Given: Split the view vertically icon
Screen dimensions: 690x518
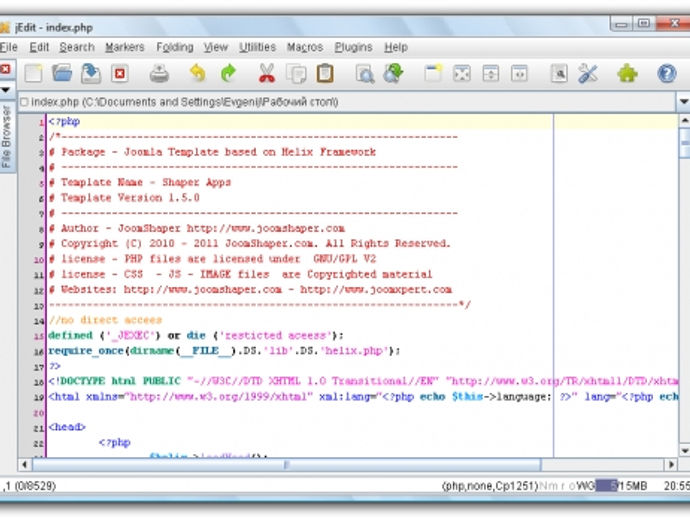Looking at the screenshot, I should [519, 73].
